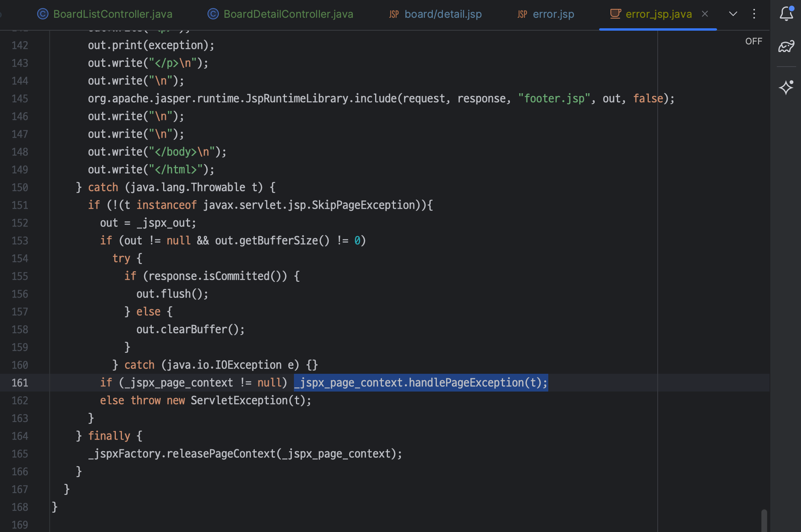Open the editor tabs more options menu
This screenshot has height=532, width=801.
coord(754,14)
